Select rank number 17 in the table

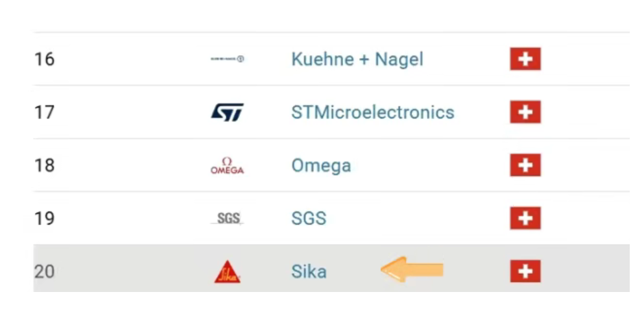pos(44,112)
